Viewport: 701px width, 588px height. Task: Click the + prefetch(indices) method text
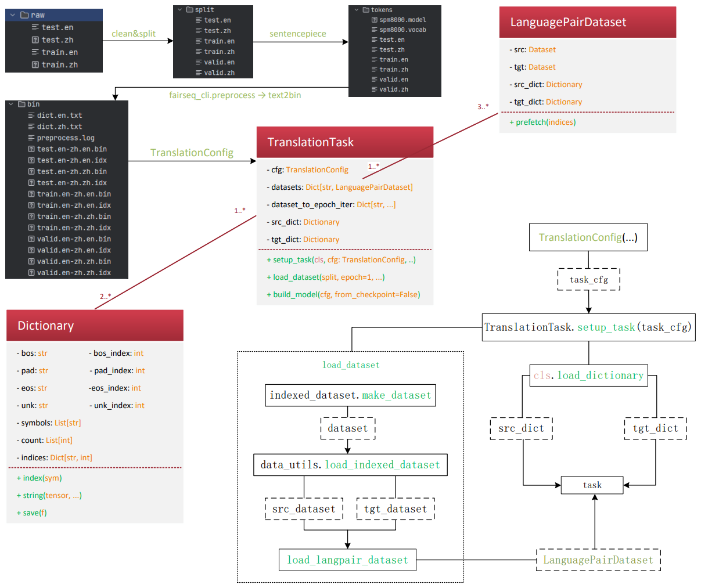pyautogui.click(x=542, y=122)
